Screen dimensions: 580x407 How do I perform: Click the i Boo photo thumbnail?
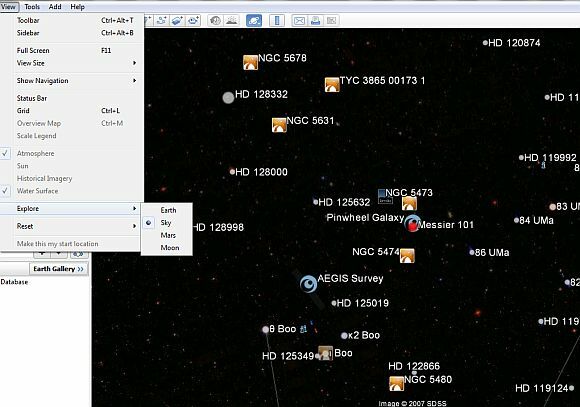pyautogui.click(x=326, y=353)
